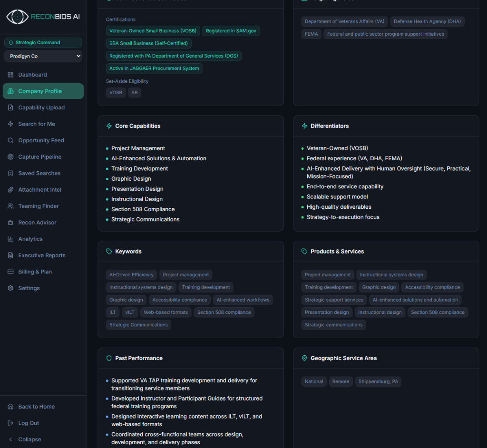487x448 pixels.
Task: Click the AI-Driven Efficiency keyword chip
Action: tap(131, 274)
